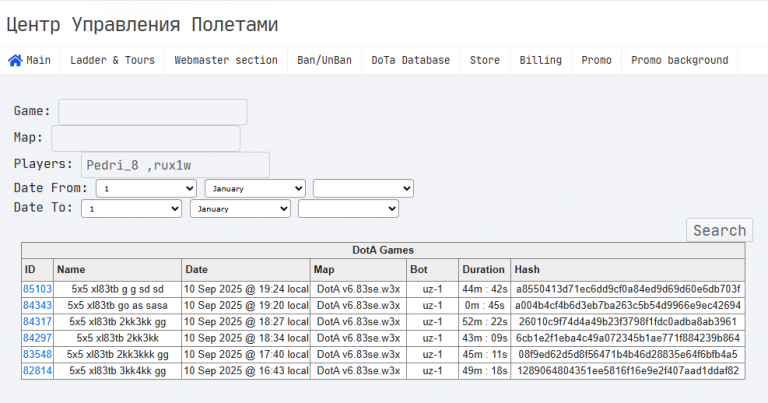Expand the empty Date From year dropdown
The image size is (768, 403).
[x=363, y=189]
